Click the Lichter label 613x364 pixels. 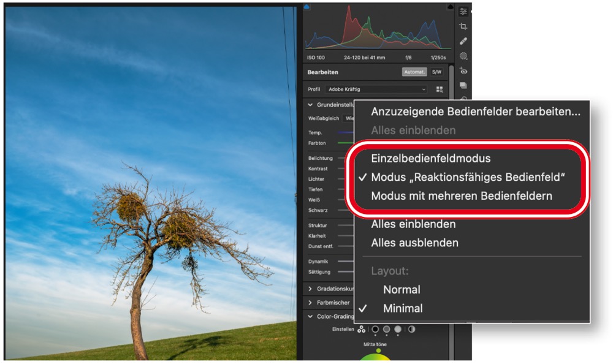coord(316,179)
